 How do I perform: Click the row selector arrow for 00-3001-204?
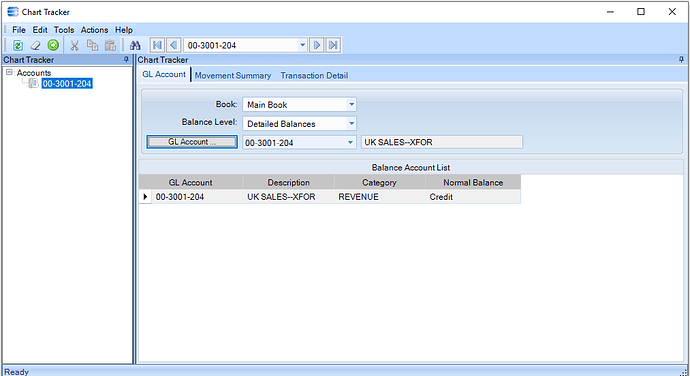coord(145,196)
